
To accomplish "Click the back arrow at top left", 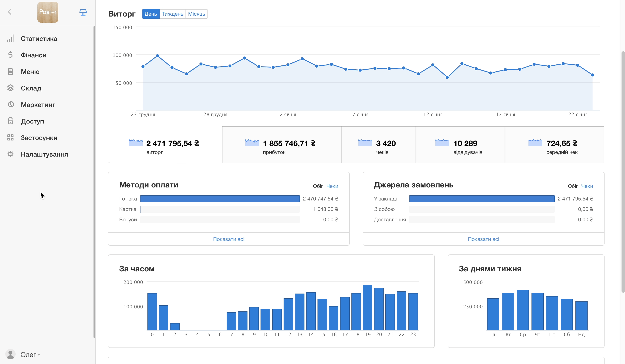I will click(x=10, y=12).
